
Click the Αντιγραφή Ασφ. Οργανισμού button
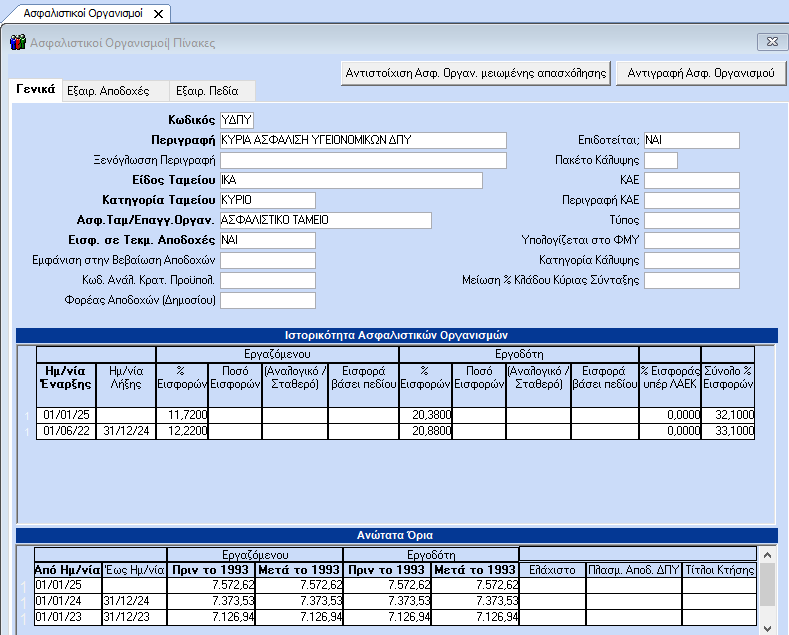(701, 73)
